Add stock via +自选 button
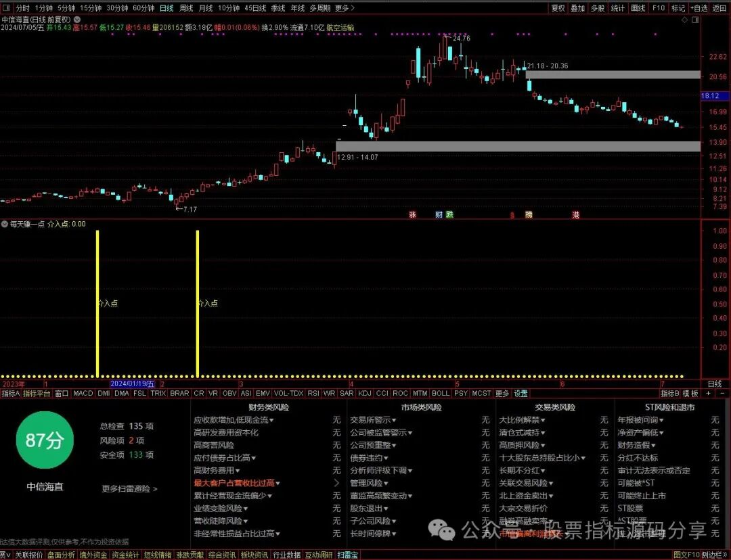731x560 pixels. pyautogui.click(x=699, y=8)
